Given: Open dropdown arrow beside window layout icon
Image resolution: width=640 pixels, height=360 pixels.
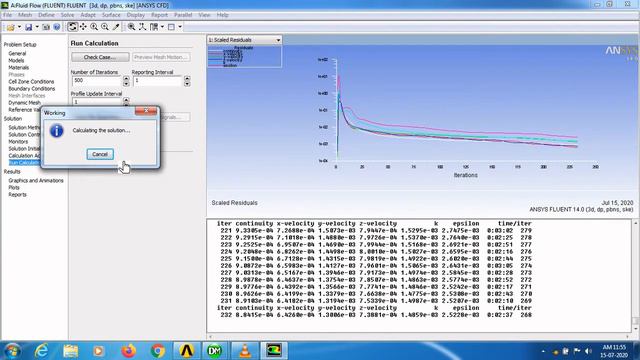Looking at the screenshot, I should tap(180, 27).
